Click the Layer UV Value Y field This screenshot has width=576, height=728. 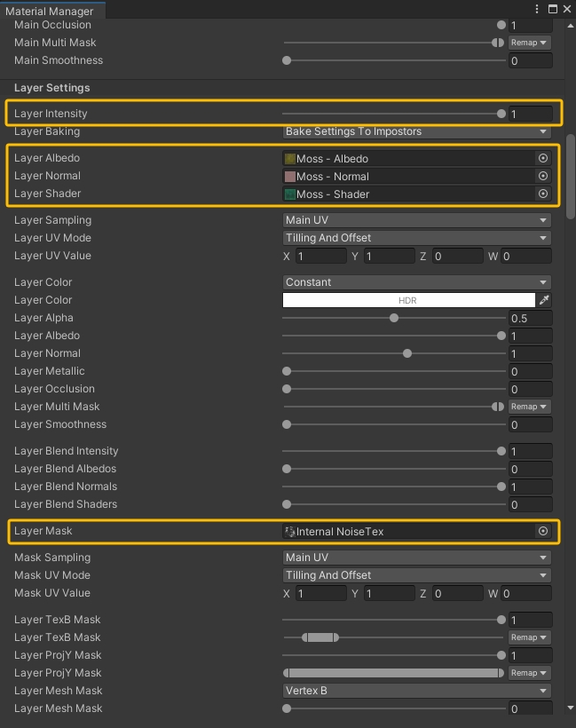coord(389,256)
